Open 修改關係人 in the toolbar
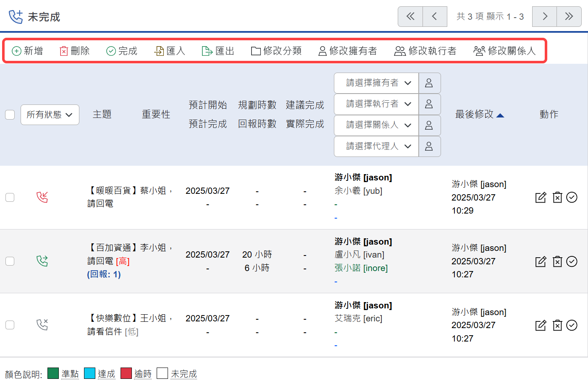 504,51
